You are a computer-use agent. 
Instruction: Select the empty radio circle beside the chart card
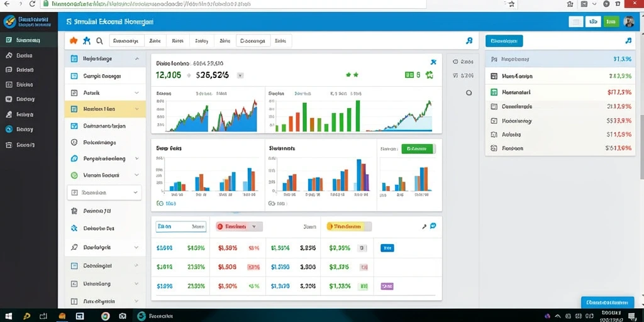pos(469,93)
